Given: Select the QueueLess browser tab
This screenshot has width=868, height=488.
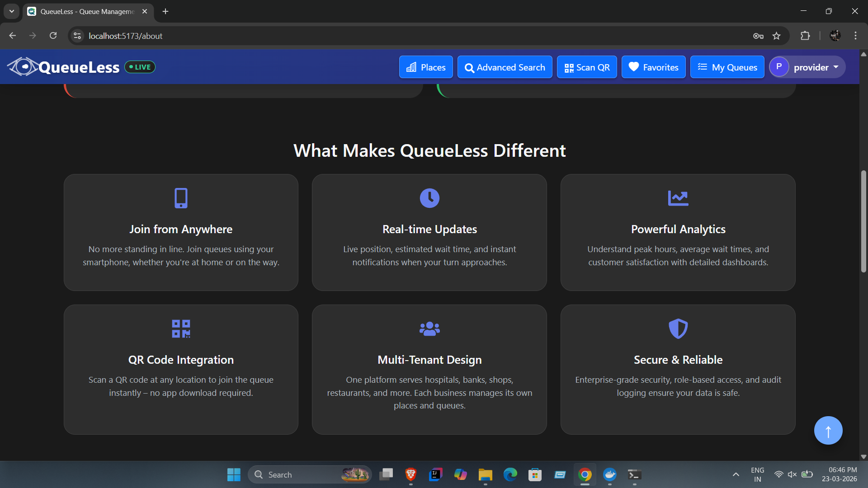Looking at the screenshot, I should click(88, 11).
